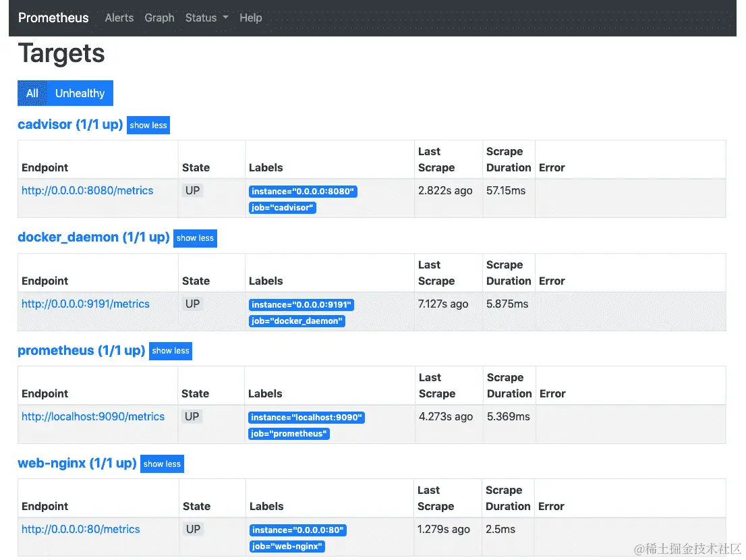Go to the Alerts page
This screenshot has width=746, height=560.
[119, 18]
